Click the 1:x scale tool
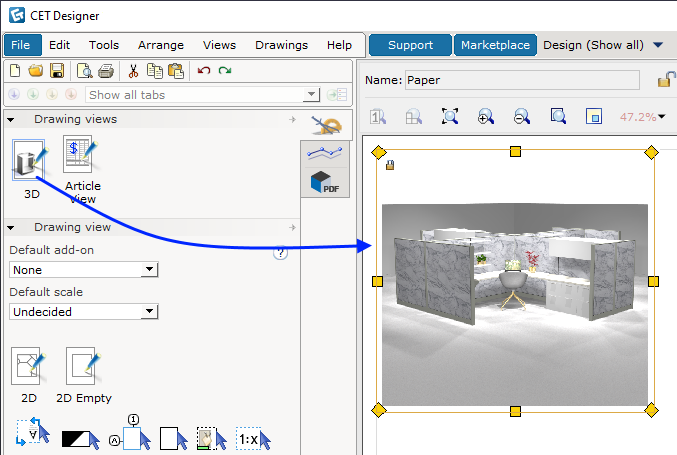 coord(253,439)
